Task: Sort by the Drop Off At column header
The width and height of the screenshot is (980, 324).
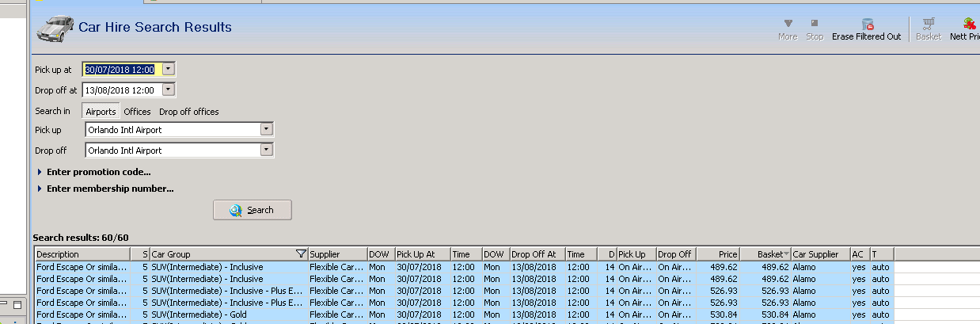Action: coord(537,254)
